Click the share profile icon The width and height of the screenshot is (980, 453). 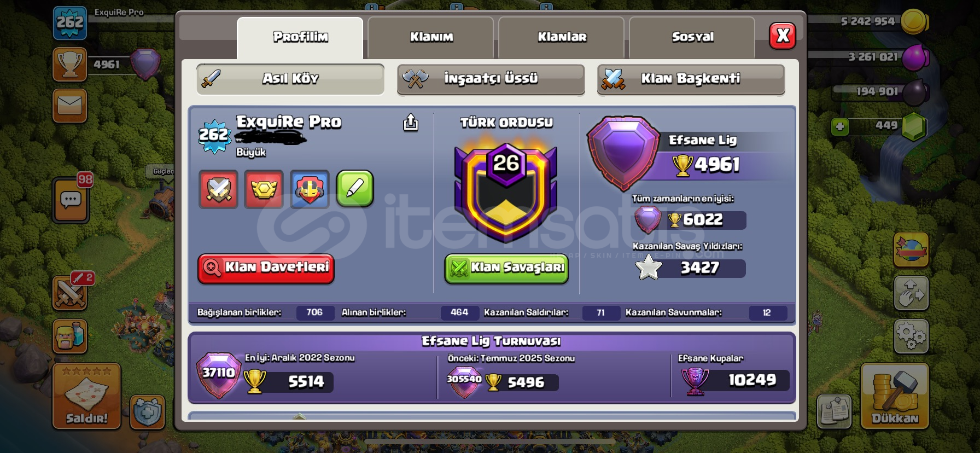[411, 123]
